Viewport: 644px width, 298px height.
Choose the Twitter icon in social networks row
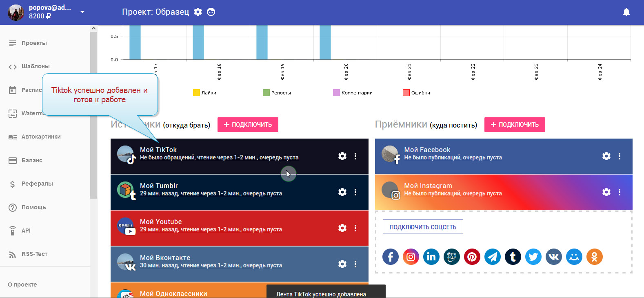(x=533, y=257)
